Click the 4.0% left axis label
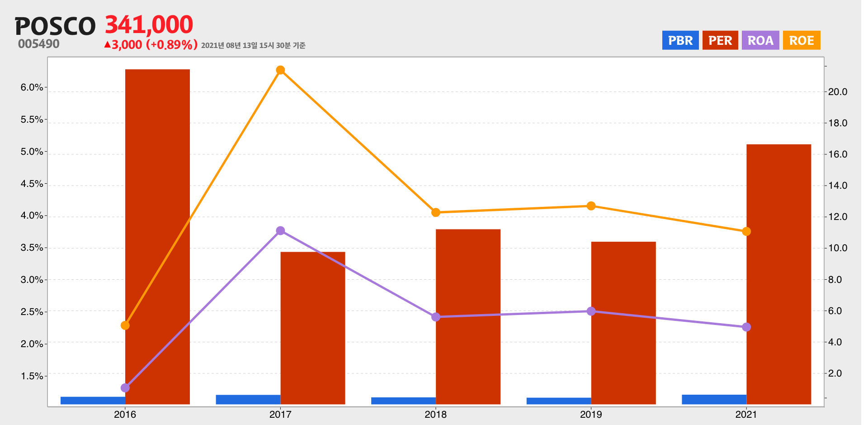 (32, 216)
